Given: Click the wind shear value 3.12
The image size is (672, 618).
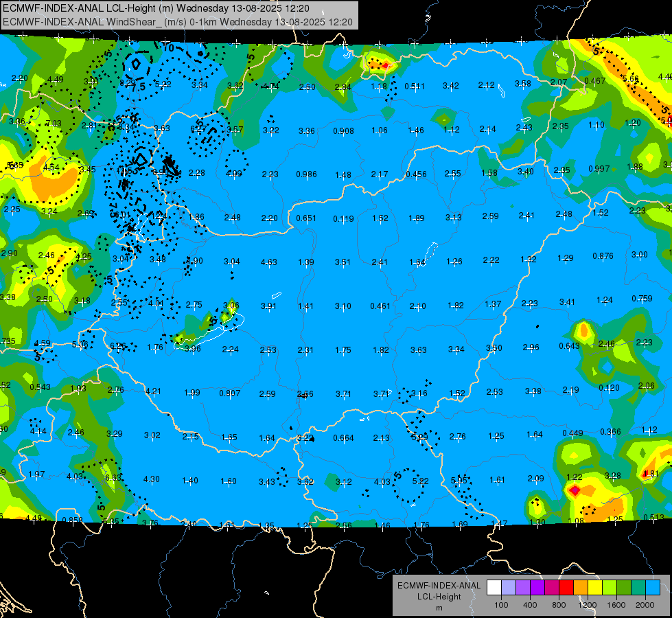Looking at the screenshot, I should [344, 482].
